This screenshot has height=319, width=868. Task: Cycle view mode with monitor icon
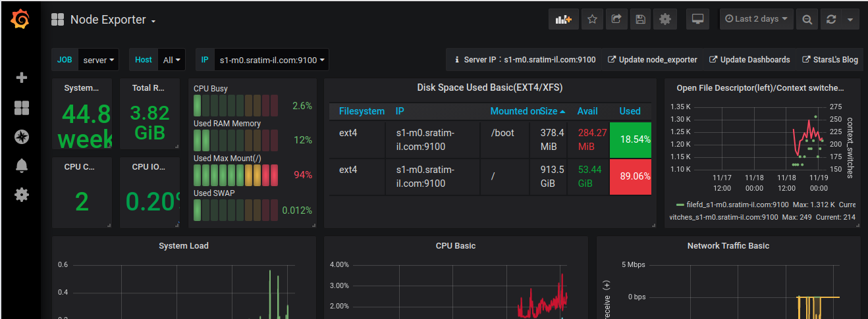[698, 20]
